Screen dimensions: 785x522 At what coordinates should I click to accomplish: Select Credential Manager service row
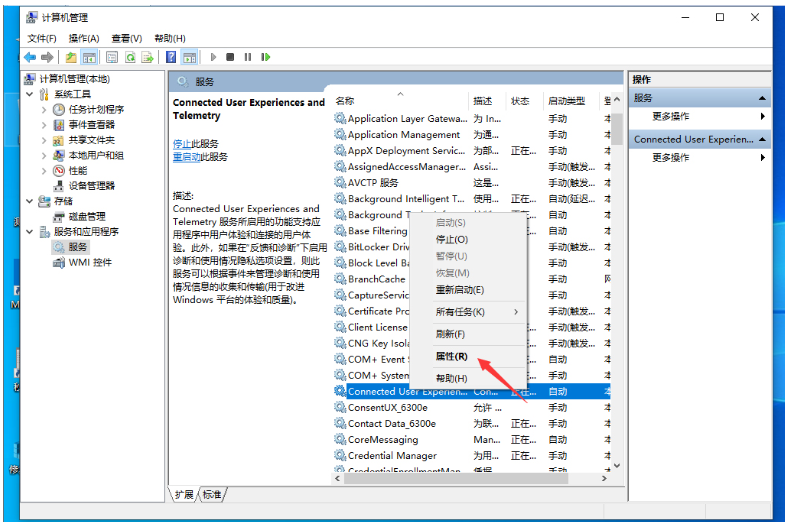point(471,455)
